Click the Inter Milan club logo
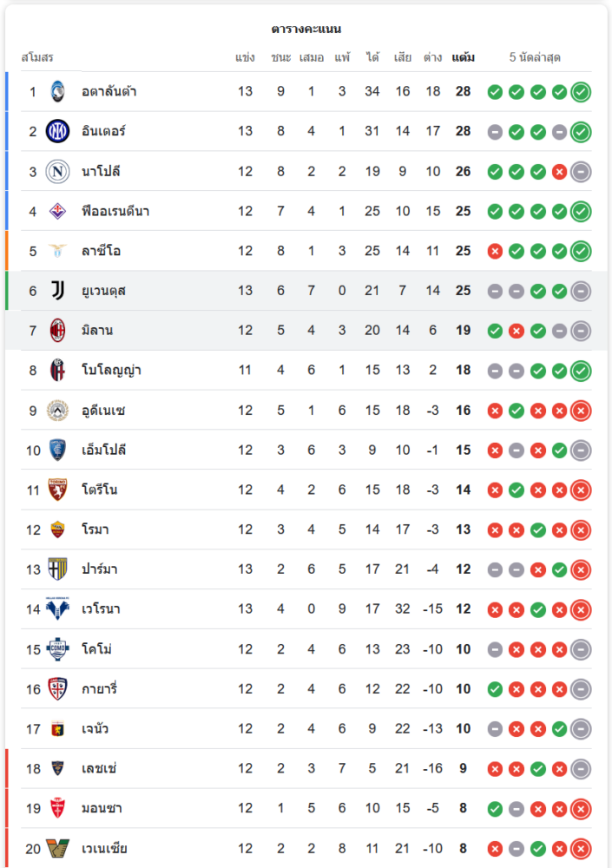 57,131
